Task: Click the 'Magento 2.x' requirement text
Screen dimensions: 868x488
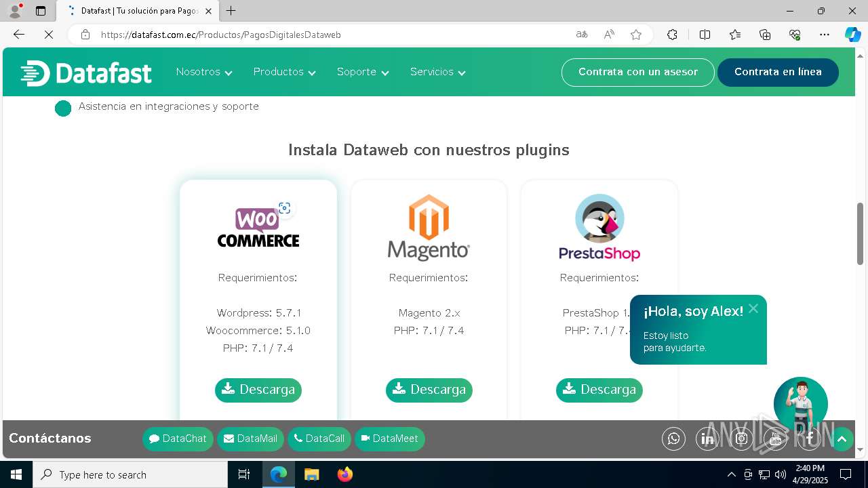Action: click(429, 313)
